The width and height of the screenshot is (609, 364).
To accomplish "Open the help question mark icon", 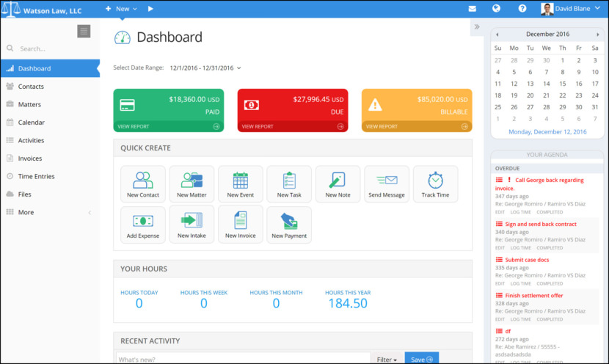I will coord(522,8).
